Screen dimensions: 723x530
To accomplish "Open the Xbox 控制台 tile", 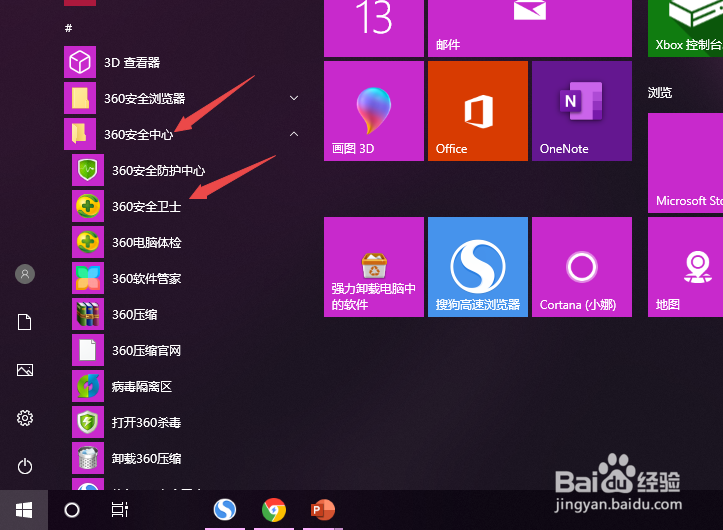I will 686,29.
